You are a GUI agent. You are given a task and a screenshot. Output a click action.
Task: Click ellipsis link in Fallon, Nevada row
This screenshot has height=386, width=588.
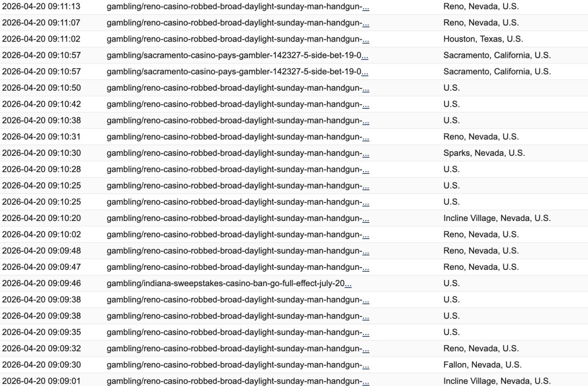point(366,365)
